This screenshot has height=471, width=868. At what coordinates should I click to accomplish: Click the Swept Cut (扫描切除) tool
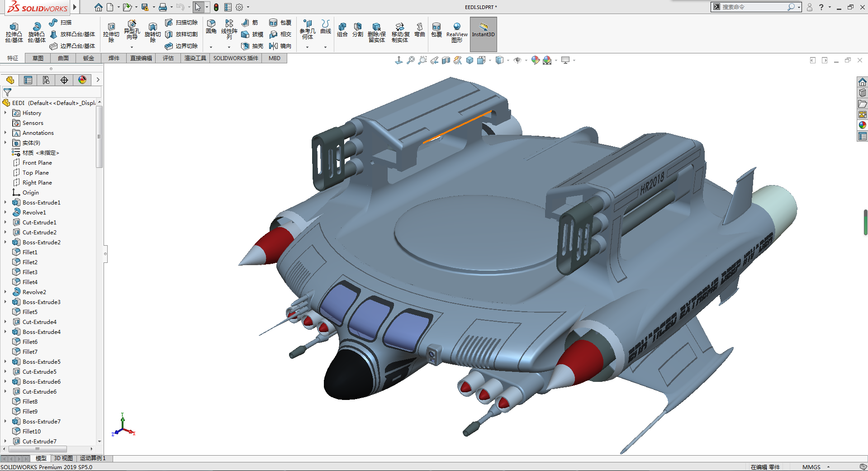point(181,22)
